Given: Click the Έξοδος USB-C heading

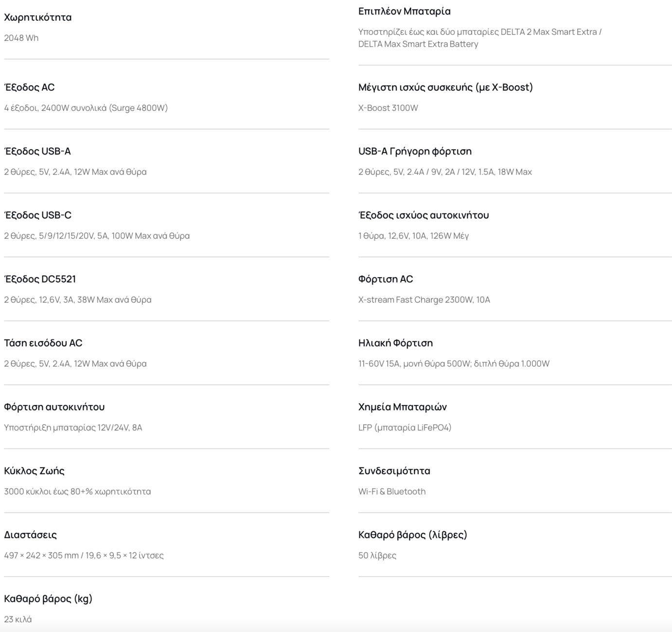Looking at the screenshot, I should 38,215.
